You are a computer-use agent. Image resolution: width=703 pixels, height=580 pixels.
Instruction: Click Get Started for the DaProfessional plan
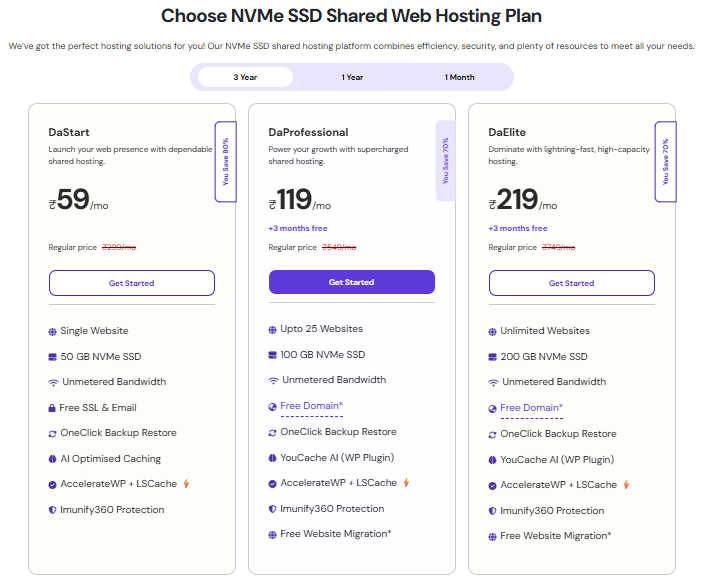tap(352, 282)
